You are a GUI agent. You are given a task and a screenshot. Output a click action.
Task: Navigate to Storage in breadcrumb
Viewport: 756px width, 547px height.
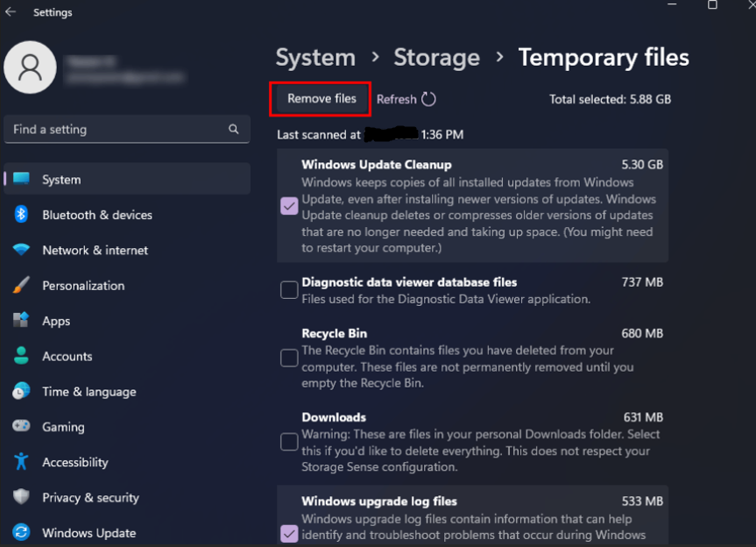pos(437,57)
